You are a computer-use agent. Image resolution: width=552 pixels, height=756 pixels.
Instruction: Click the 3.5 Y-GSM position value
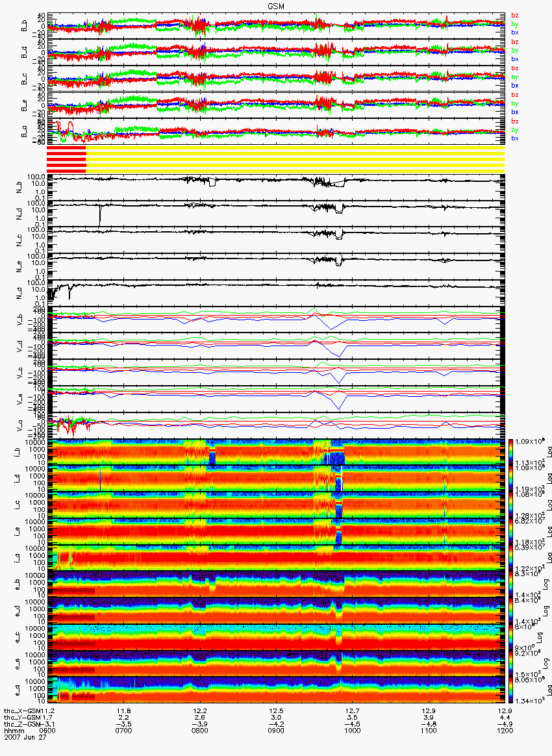tap(352, 718)
